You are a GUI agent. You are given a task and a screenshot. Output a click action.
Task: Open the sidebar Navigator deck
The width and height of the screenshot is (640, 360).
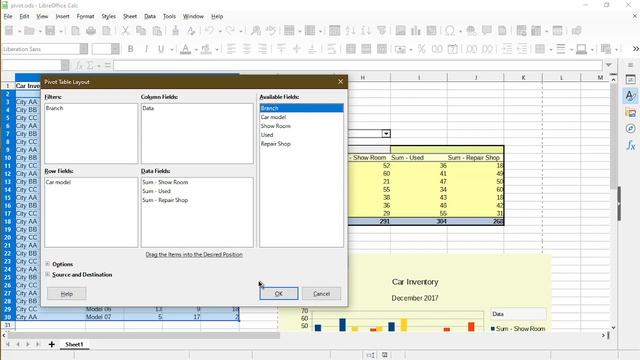(631, 129)
